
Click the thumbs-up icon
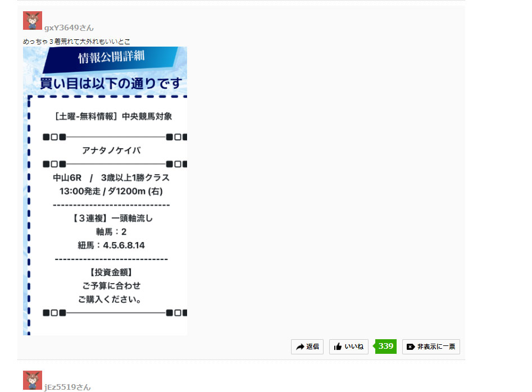pos(338,347)
